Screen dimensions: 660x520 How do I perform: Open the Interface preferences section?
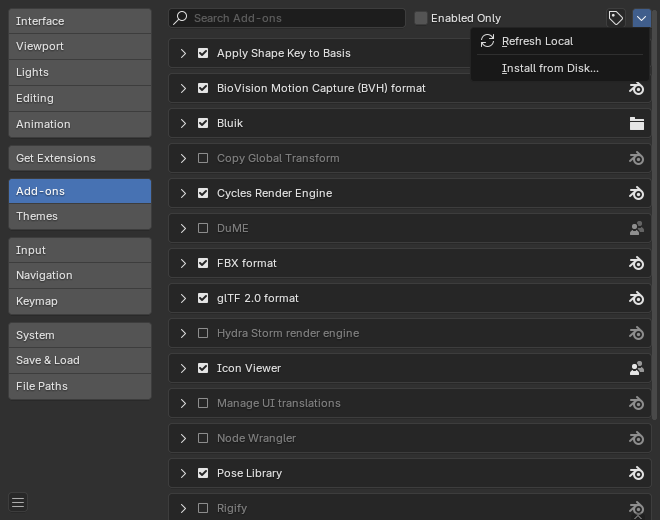point(80,21)
